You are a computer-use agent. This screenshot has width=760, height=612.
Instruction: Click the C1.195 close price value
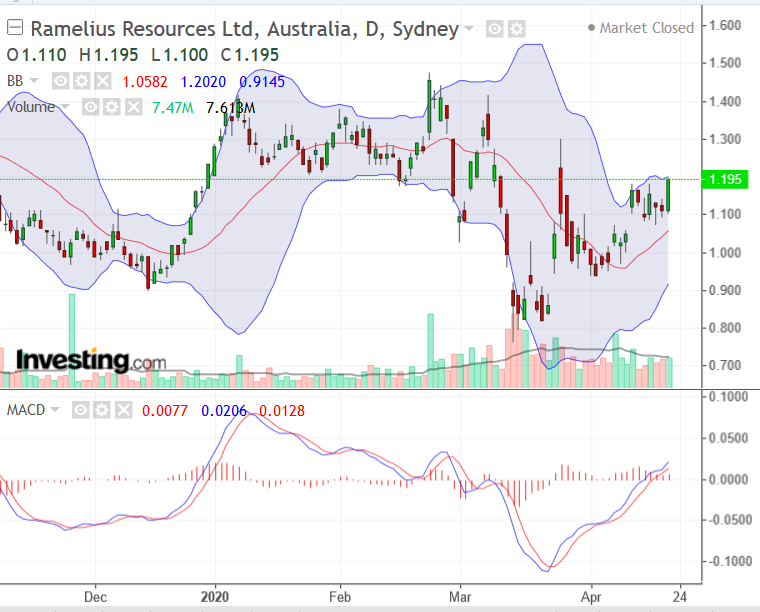tap(250, 55)
